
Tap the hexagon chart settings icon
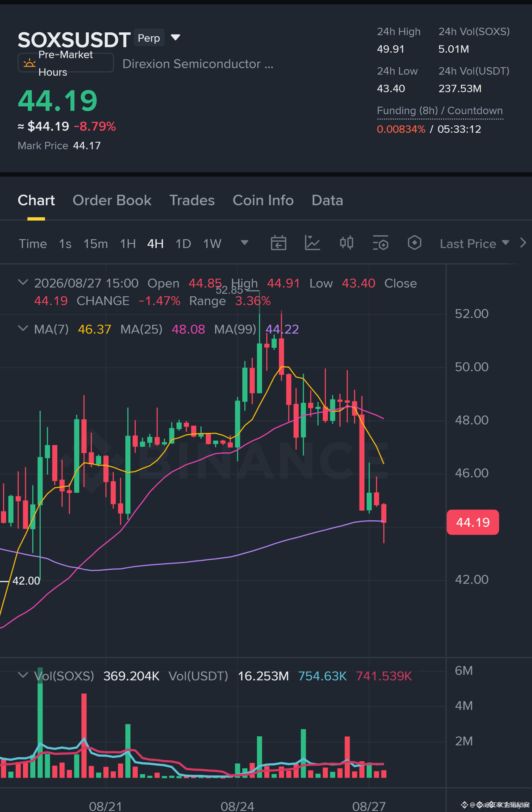(414, 243)
